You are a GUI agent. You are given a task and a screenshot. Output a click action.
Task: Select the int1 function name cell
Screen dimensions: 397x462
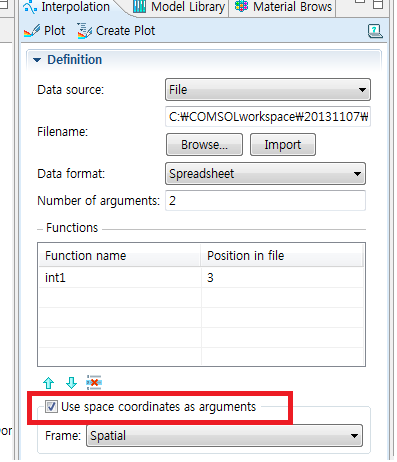tap(120, 278)
